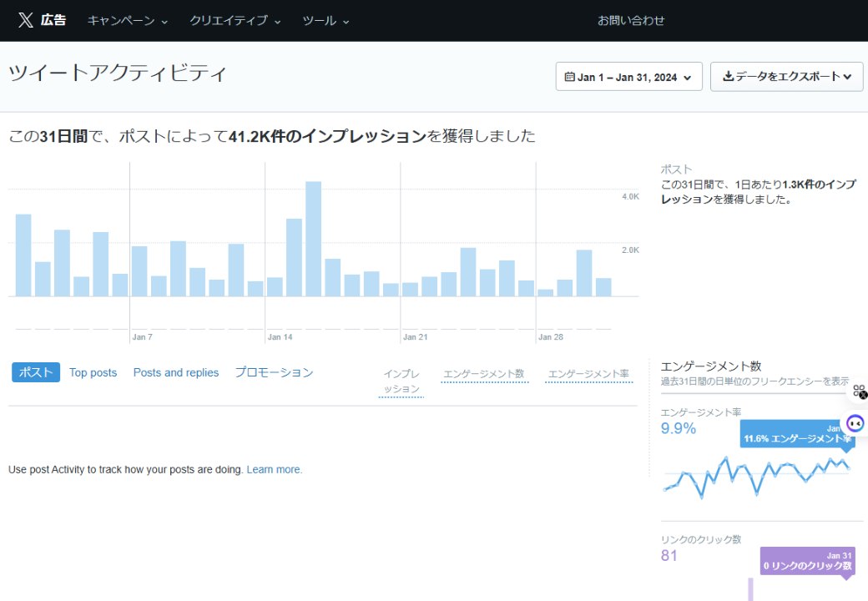
Task: Sort by インプレッション column header
Action: (401, 381)
